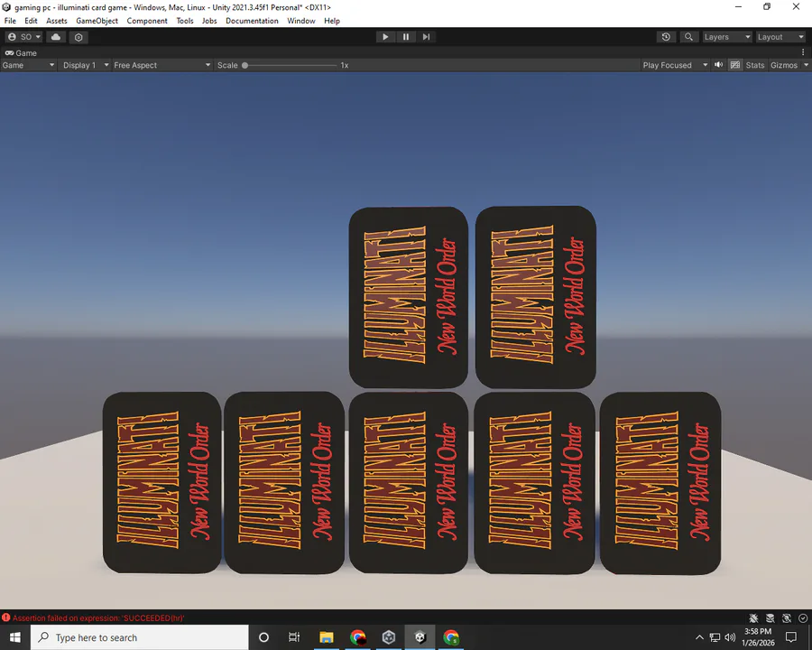This screenshot has height=650, width=812.
Task: Open Task View on the taskbar
Action: [294, 637]
